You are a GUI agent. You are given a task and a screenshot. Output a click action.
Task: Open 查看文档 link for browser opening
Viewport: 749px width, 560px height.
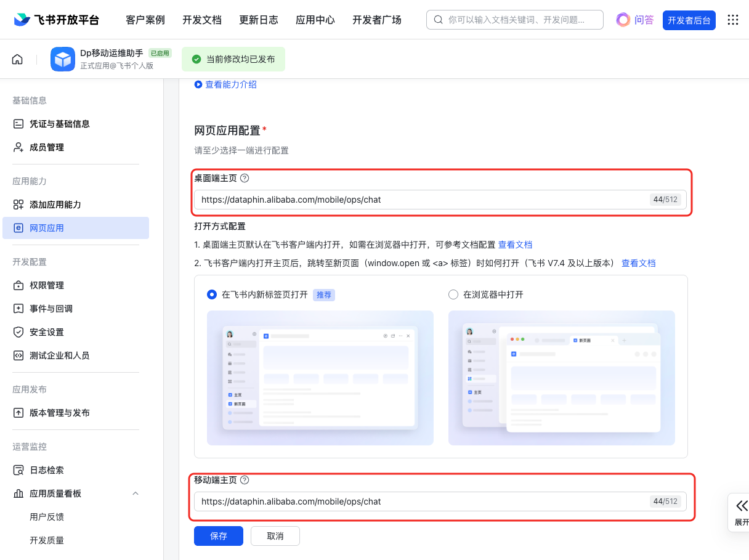click(x=515, y=245)
